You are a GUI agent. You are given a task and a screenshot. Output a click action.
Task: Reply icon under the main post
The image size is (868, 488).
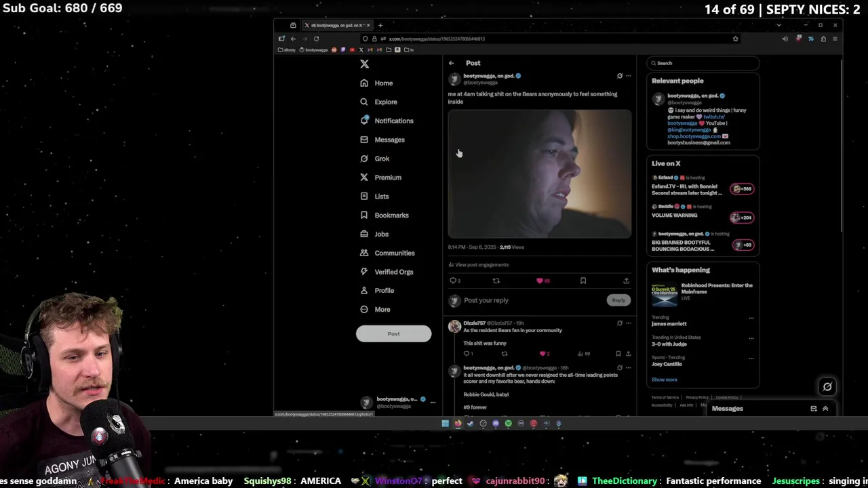[x=453, y=281]
